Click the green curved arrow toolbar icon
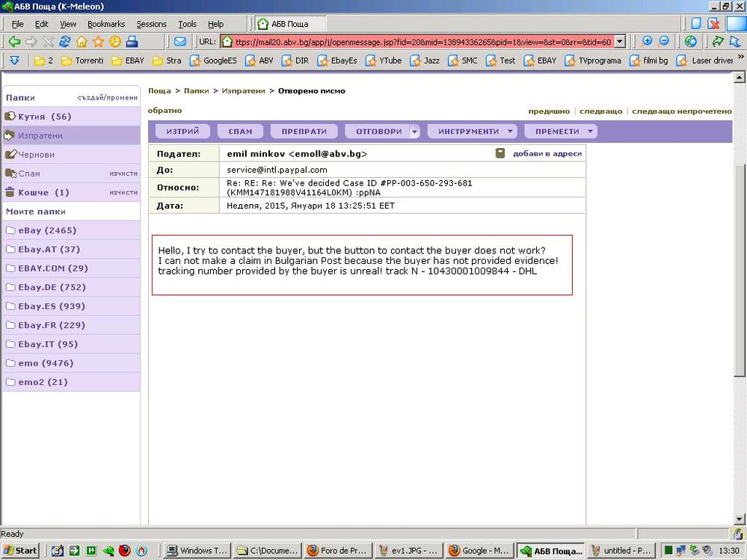 click(718, 41)
